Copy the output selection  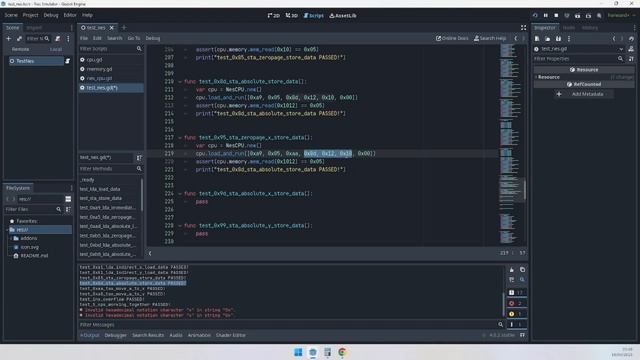[x=522, y=270]
